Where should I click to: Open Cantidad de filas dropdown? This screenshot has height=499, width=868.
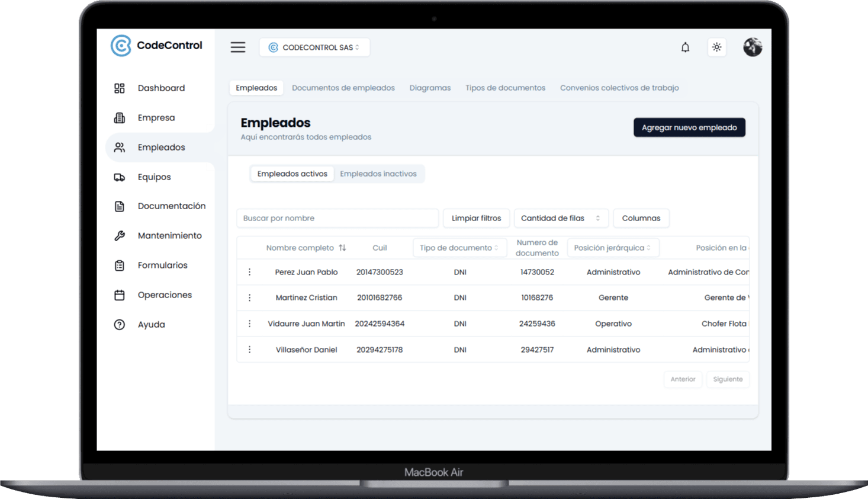tap(560, 218)
